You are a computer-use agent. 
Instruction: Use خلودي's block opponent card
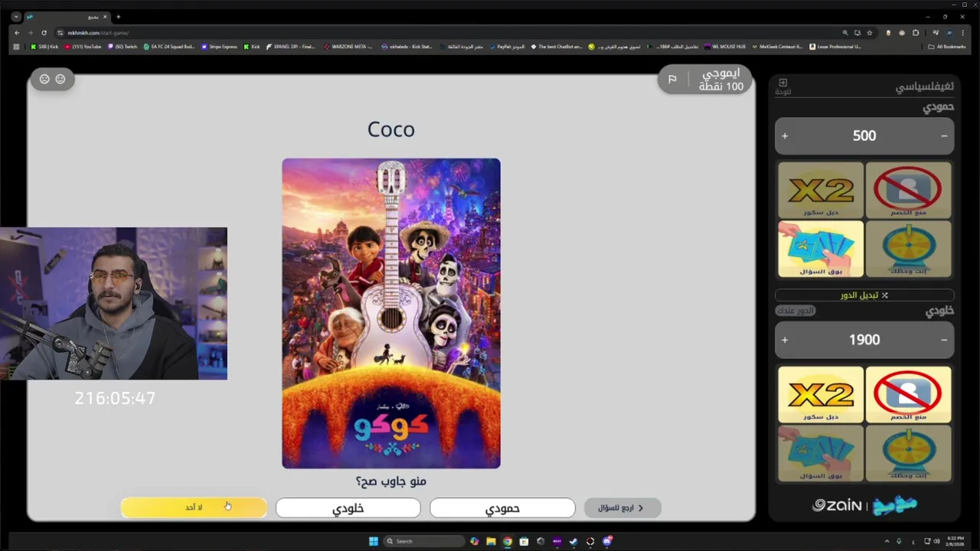[908, 394]
